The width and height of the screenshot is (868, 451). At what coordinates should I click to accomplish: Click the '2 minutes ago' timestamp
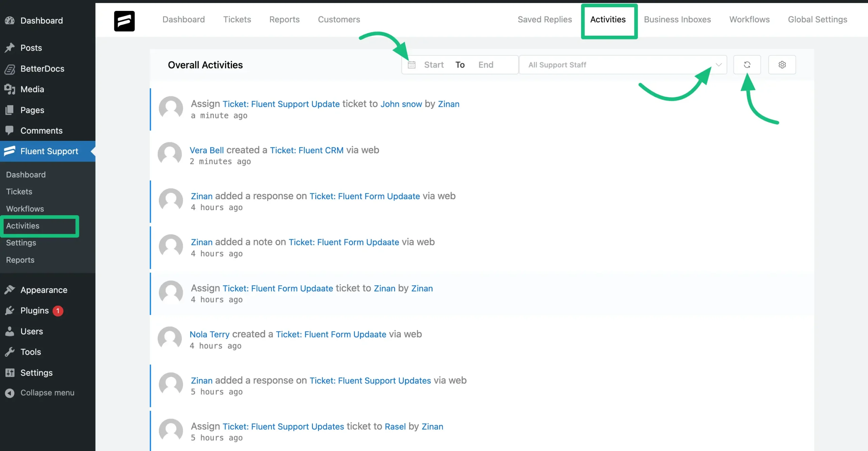coord(220,162)
